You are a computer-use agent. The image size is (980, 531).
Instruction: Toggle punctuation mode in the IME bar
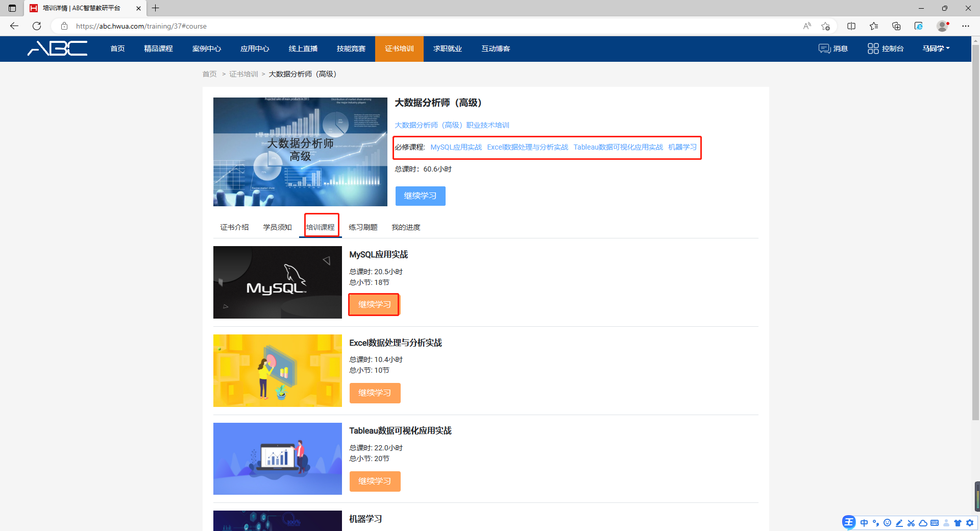(876, 523)
